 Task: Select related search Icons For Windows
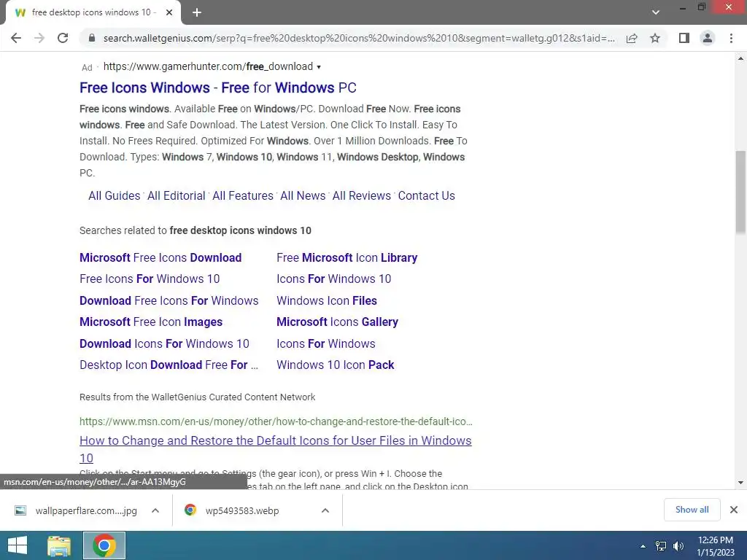point(326,344)
